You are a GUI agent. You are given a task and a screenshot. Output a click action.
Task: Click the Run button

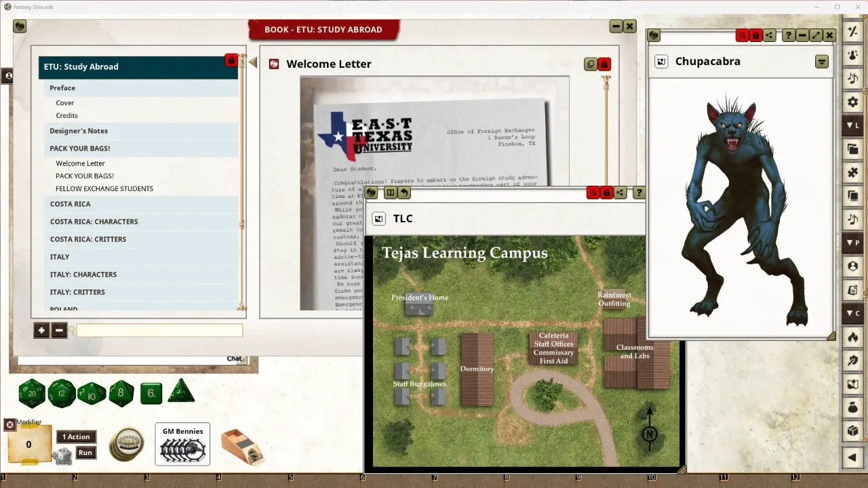85,453
